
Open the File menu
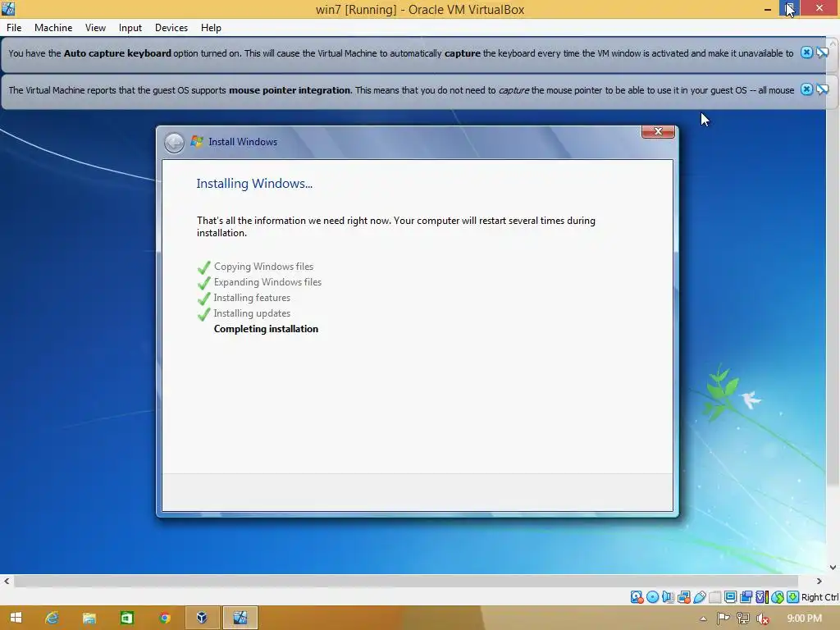pos(14,28)
